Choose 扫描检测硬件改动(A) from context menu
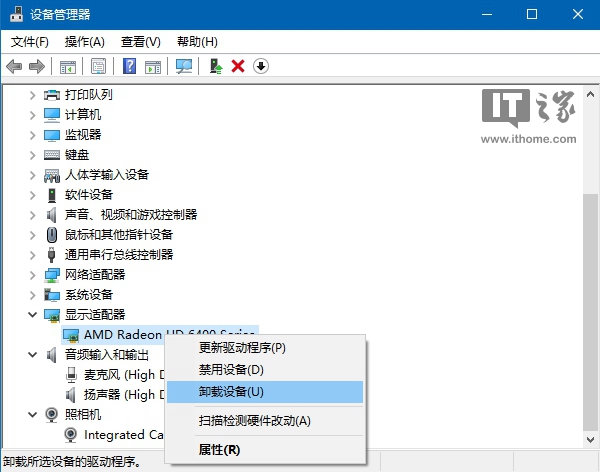 coord(265,421)
